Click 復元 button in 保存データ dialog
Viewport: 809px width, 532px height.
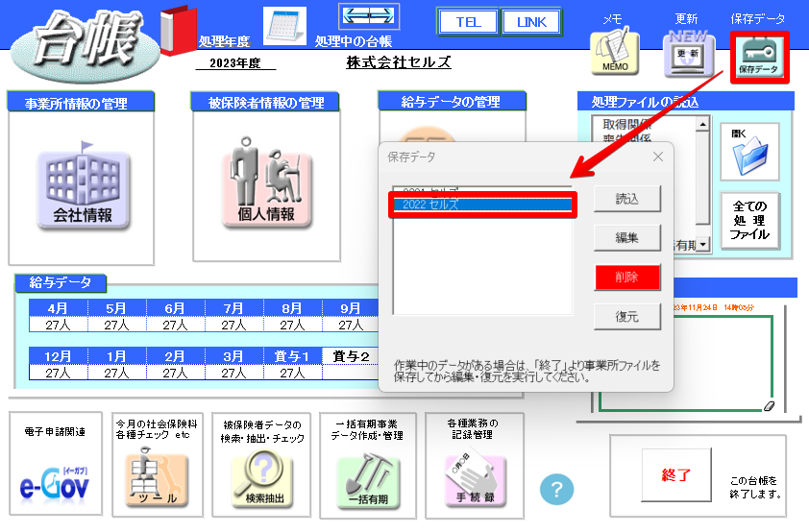(626, 317)
